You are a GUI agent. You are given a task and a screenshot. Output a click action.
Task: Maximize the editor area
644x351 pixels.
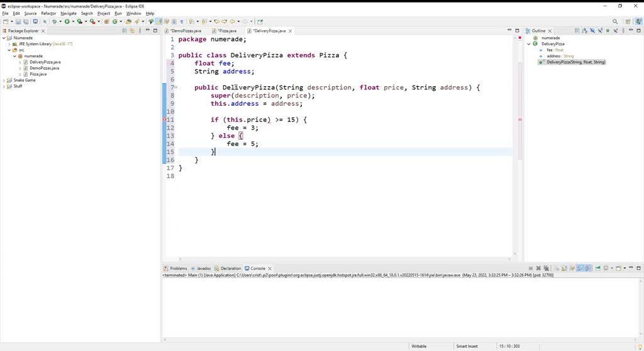click(x=517, y=30)
